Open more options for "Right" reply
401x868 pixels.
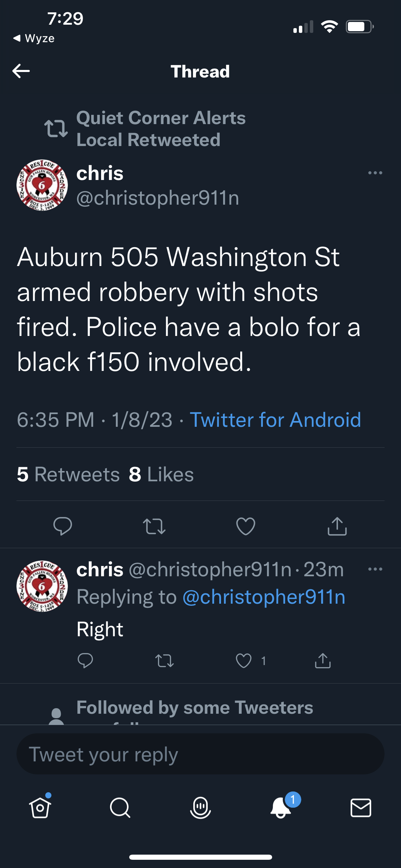click(x=375, y=569)
